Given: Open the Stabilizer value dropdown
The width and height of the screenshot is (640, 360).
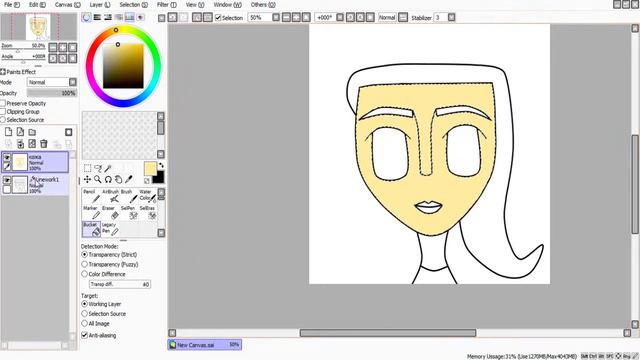Looking at the screenshot, I should tap(451, 18).
